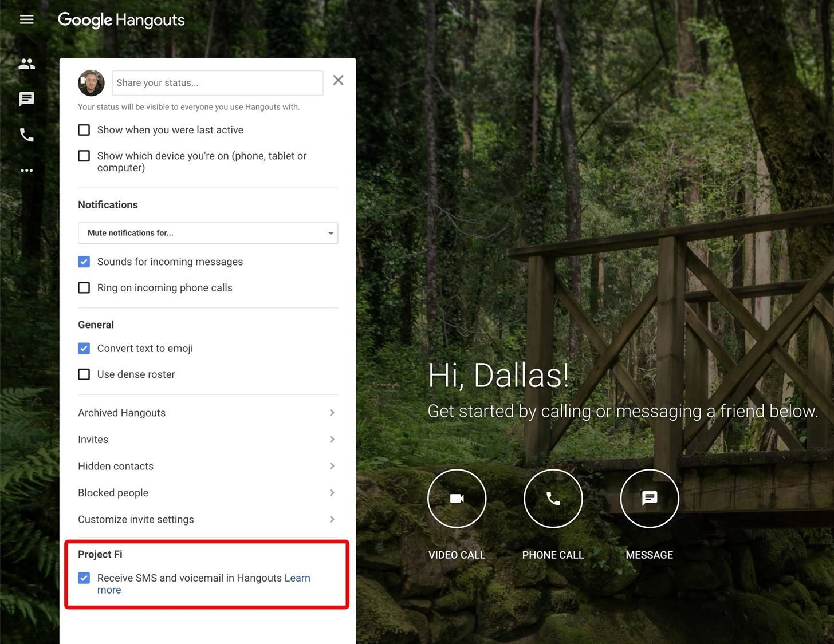Click the three-dot More sidebar icon
834x644 pixels.
pos(27,171)
